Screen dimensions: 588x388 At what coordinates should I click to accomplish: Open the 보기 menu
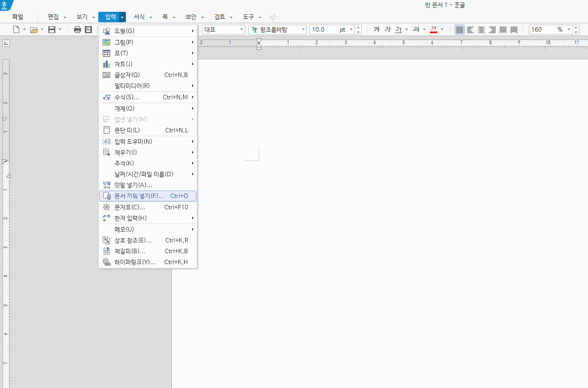coord(82,17)
